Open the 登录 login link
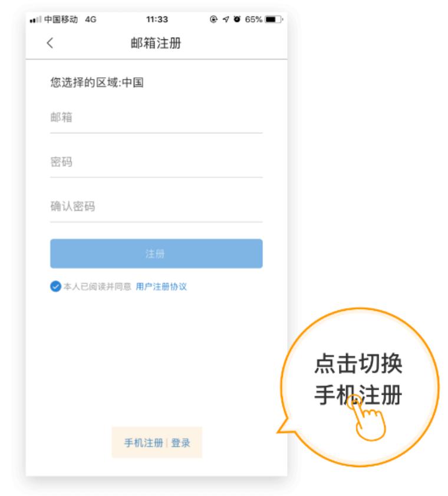Viewport: 448px width, 496px height. pyautogui.click(x=180, y=443)
